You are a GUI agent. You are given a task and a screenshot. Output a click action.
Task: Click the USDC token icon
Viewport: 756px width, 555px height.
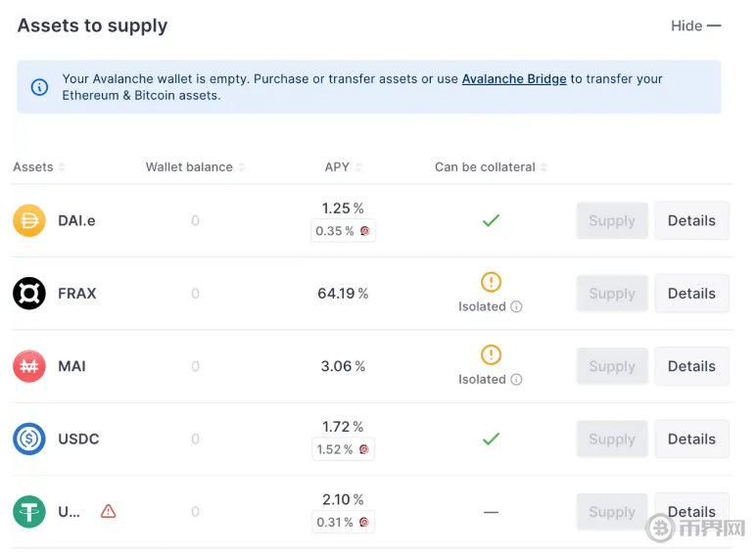[29, 439]
